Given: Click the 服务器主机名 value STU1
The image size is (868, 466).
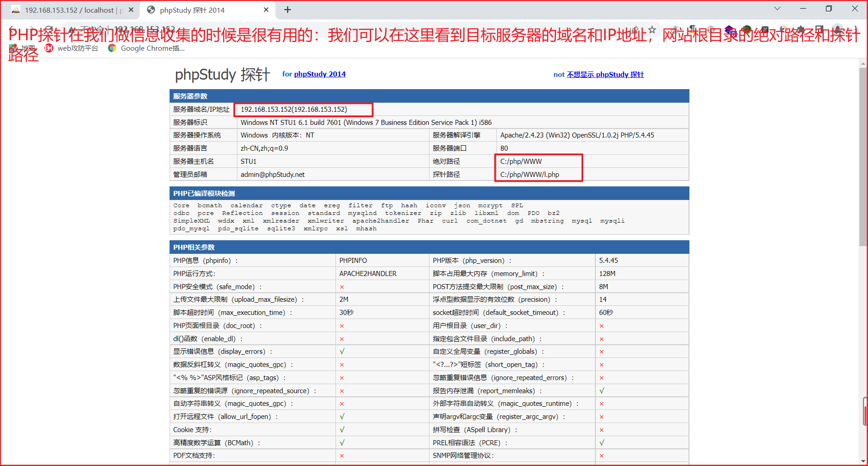Looking at the screenshot, I should click(248, 162).
